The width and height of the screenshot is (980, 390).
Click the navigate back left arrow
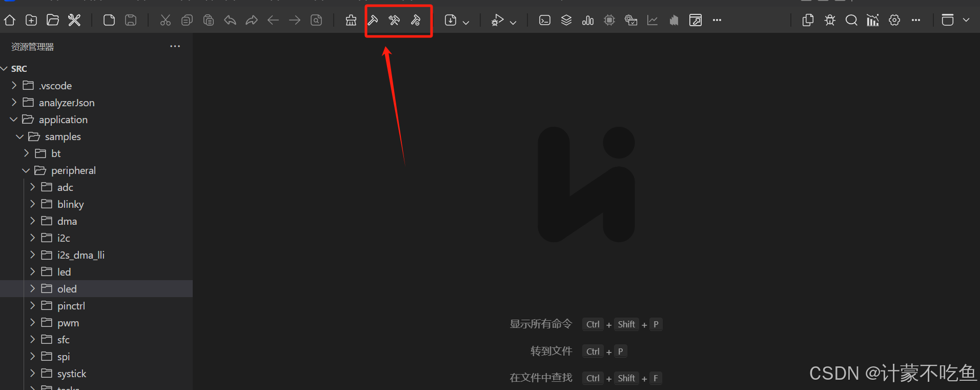(273, 20)
